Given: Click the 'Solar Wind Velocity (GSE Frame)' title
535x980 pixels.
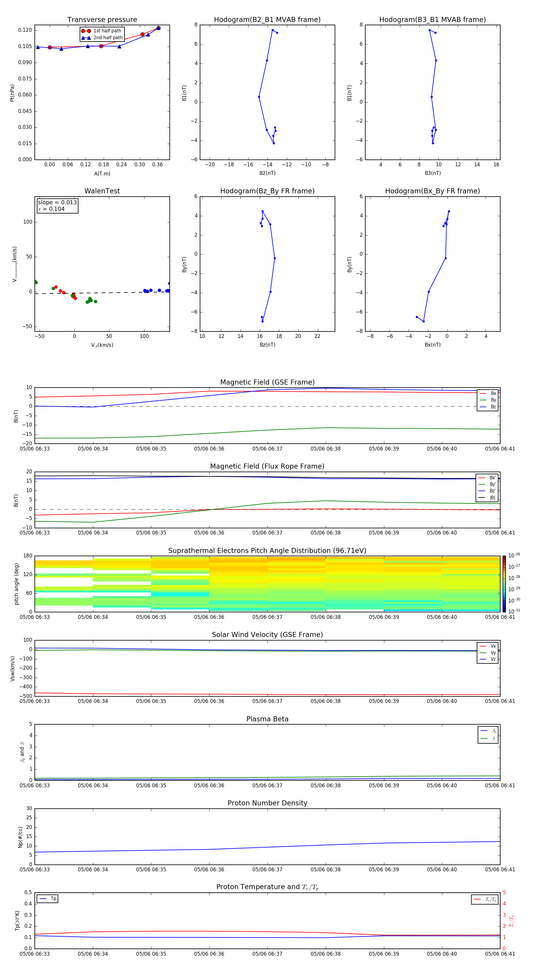Looking at the screenshot, I should click(x=267, y=635).
